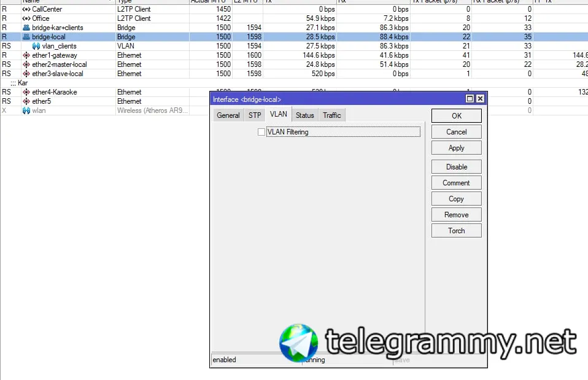This screenshot has width=588, height=380.
Task: Open the STP tab
Action: click(255, 115)
